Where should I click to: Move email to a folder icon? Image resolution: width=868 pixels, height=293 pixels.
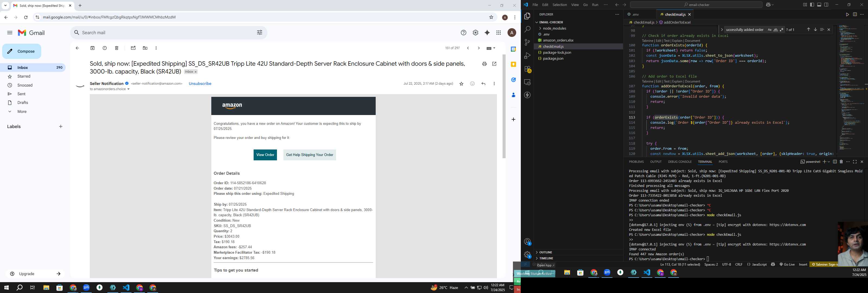145,48
